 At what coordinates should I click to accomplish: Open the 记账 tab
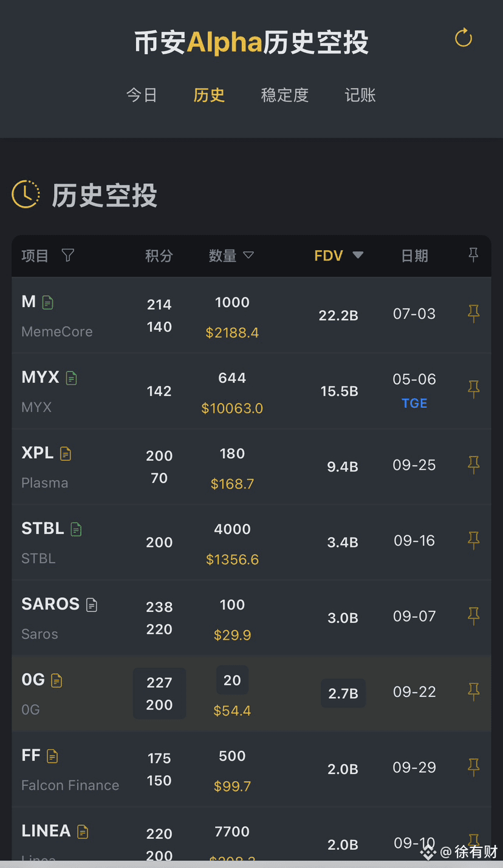tap(360, 95)
